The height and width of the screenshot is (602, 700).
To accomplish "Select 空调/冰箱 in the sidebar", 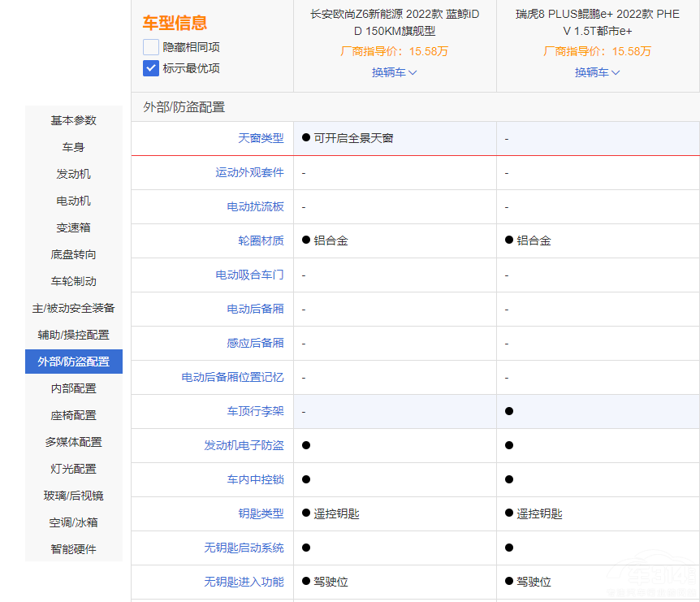I will pos(74,522).
